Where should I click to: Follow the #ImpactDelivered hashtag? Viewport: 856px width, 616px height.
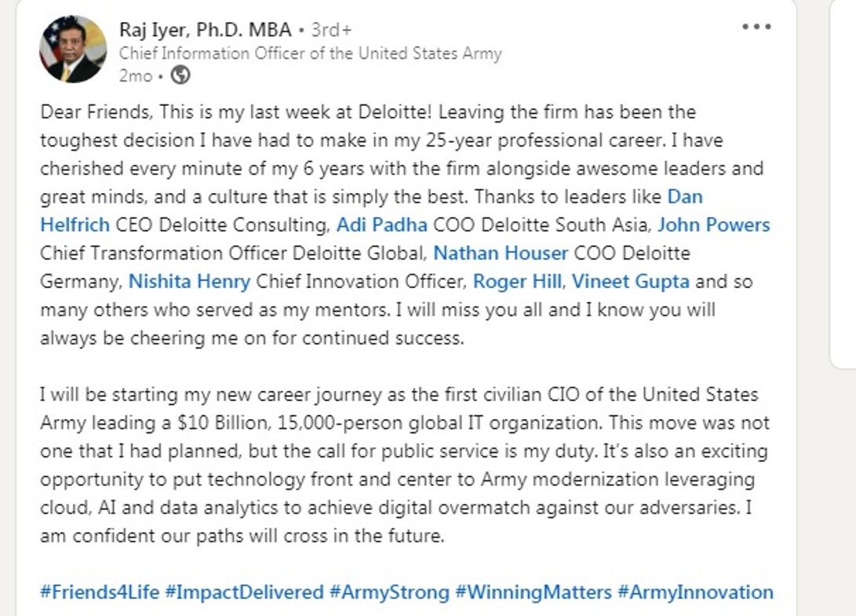pos(244,592)
